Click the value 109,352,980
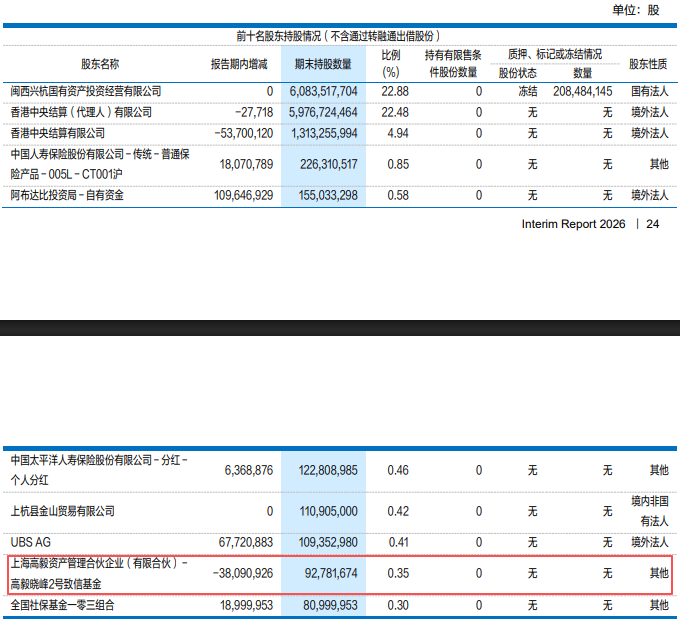The width and height of the screenshot is (680, 619). tap(328, 542)
